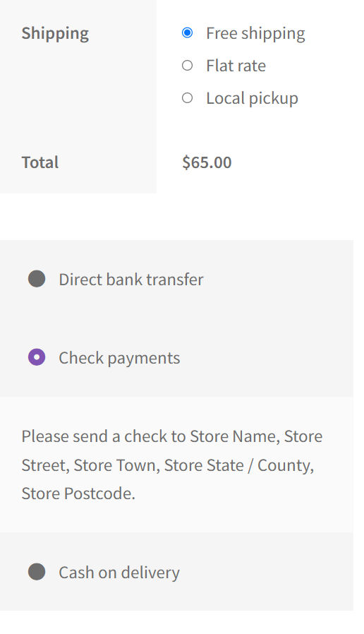364x634 pixels.
Task: Click the Check payments label text
Action: (x=119, y=358)
